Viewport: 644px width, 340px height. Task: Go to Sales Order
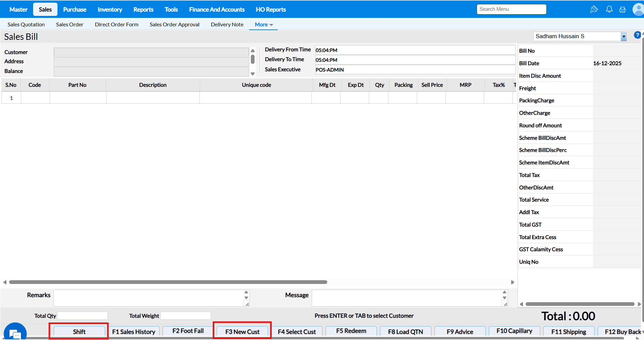coord(70,24)
